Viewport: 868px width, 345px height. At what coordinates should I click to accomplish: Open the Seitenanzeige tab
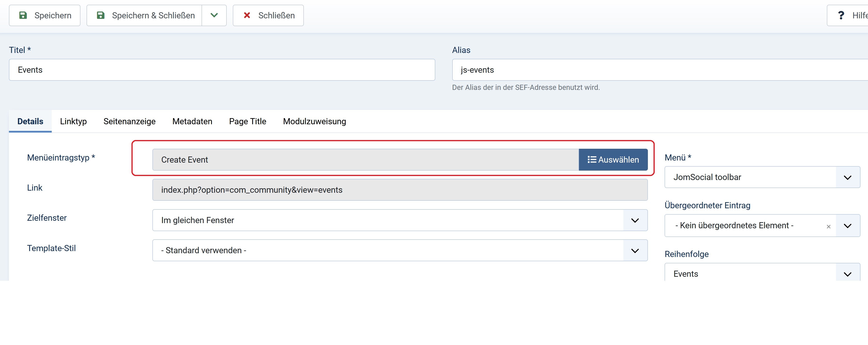129,121
